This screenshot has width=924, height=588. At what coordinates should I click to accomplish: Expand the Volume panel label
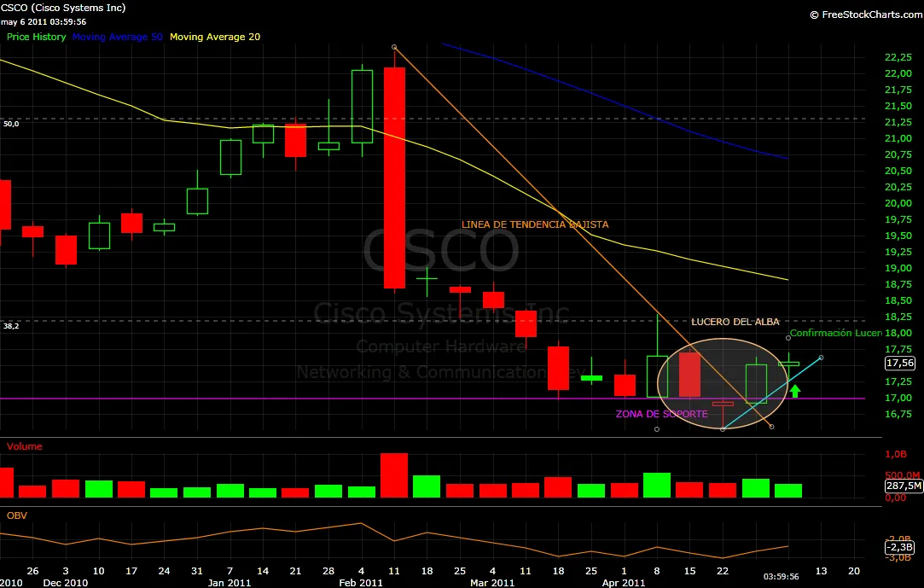click(24, 446)
